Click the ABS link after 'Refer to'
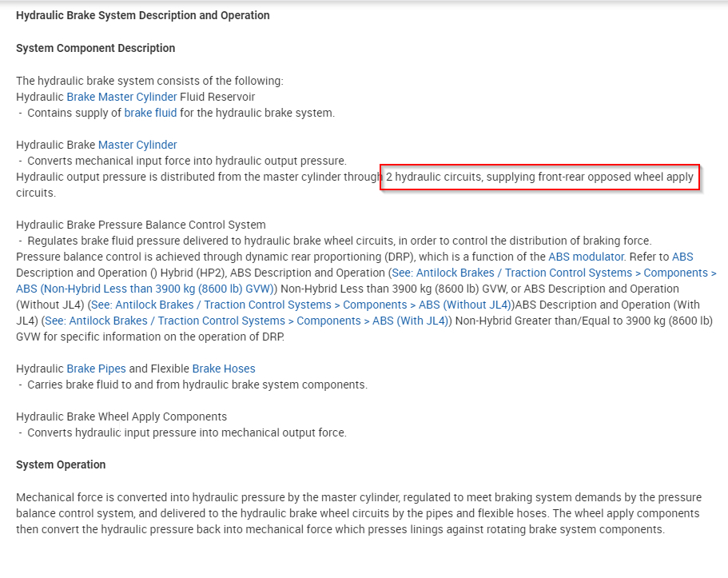This screenshot has width=728, height=578. click(x=682, y=257)
